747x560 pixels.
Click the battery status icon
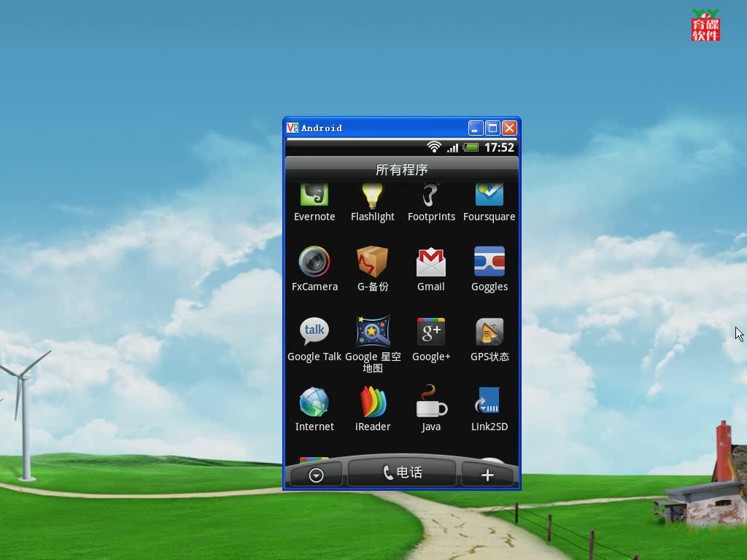[471, 147]
